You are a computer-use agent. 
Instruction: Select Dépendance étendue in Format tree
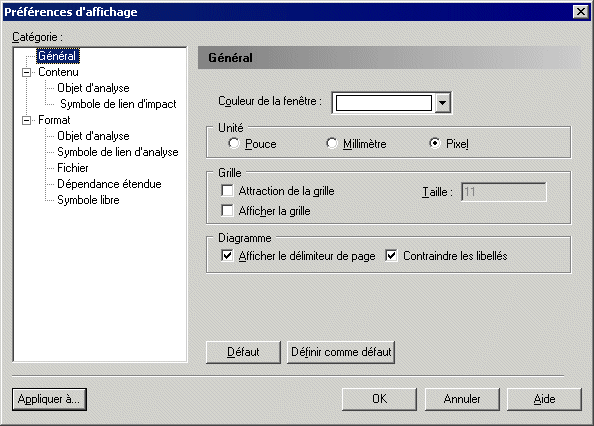coord(109,184)
